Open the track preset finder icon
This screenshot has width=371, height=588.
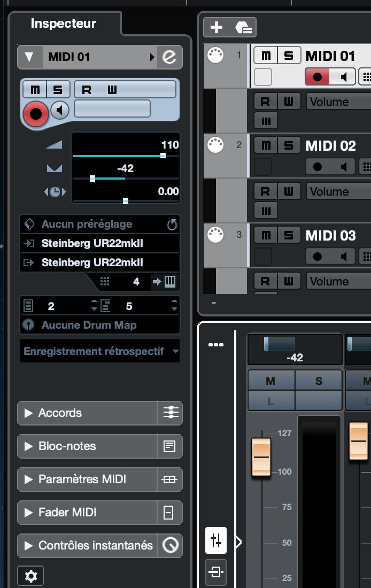pos(244,27)
